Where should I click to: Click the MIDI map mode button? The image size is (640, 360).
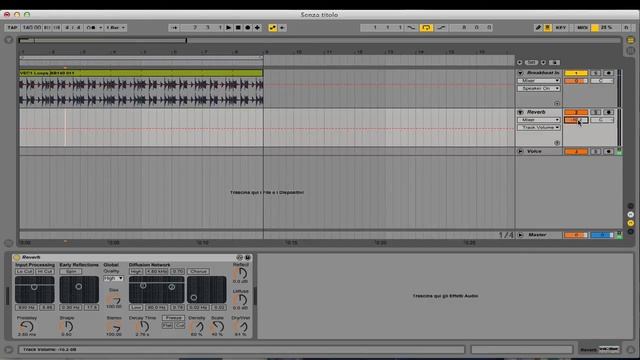pyautogui.click(x=582, y=28)
